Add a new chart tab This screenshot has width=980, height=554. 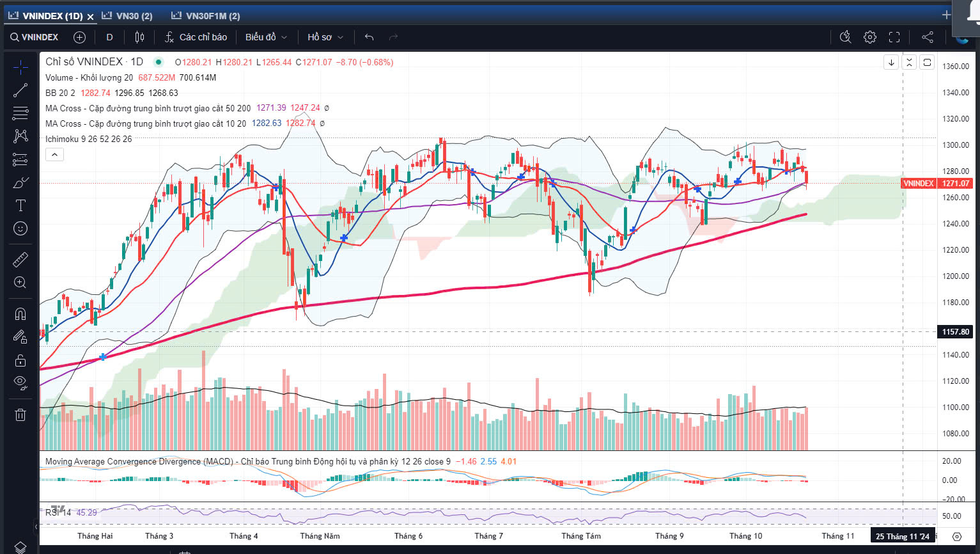tap(946, 14)
